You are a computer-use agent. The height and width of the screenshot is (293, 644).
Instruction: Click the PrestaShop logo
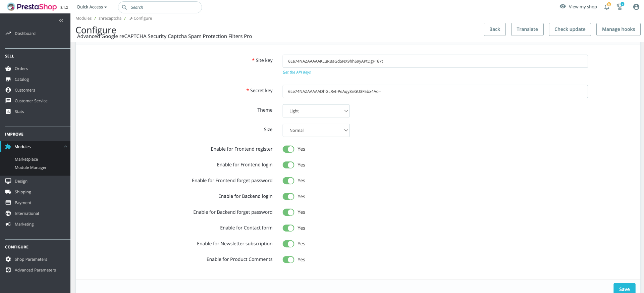(x=32, y=7)
